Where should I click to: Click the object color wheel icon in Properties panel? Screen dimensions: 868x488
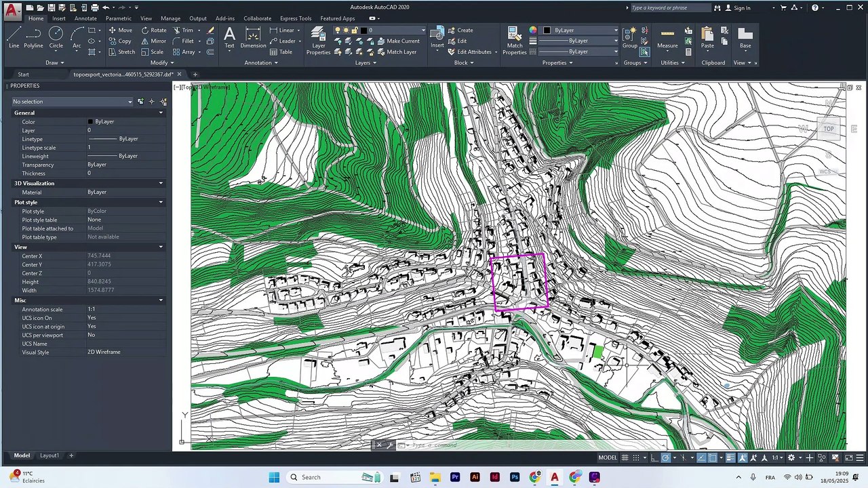pyautogui.click(x=533, y=30)
